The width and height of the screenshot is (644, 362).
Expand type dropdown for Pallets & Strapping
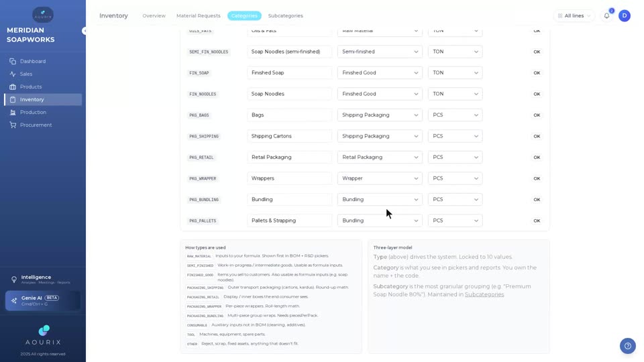[380, 221]
